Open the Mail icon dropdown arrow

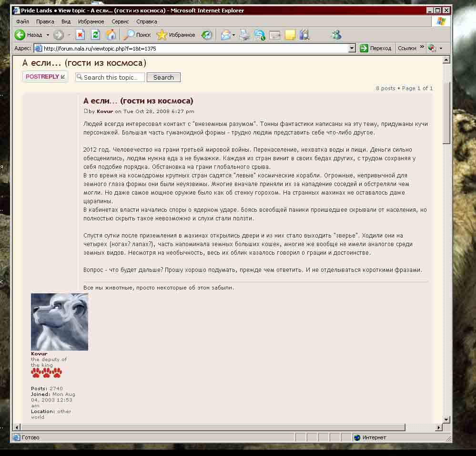234,35
